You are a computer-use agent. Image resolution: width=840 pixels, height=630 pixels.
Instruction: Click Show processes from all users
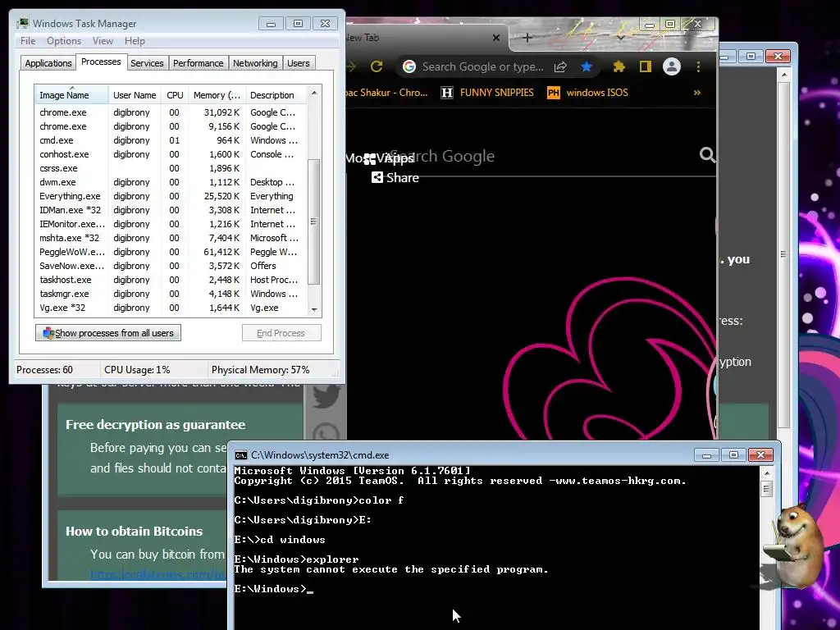(108, 333)
